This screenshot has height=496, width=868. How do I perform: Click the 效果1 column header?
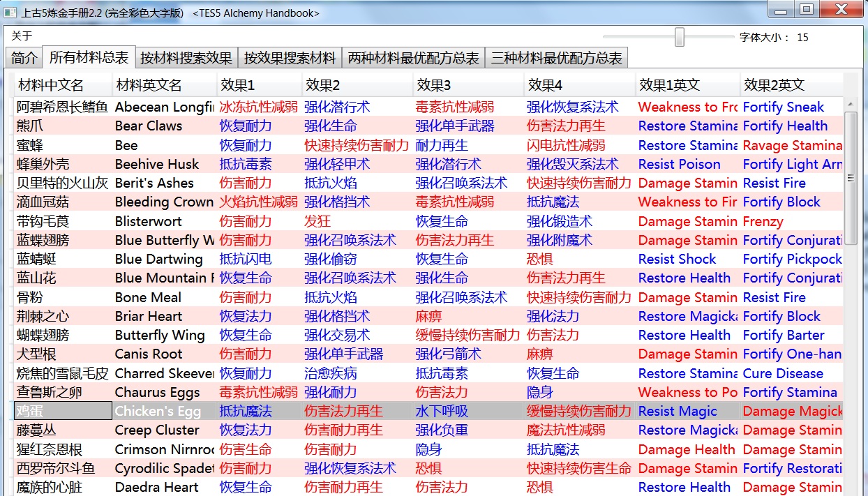pos(260,85)
